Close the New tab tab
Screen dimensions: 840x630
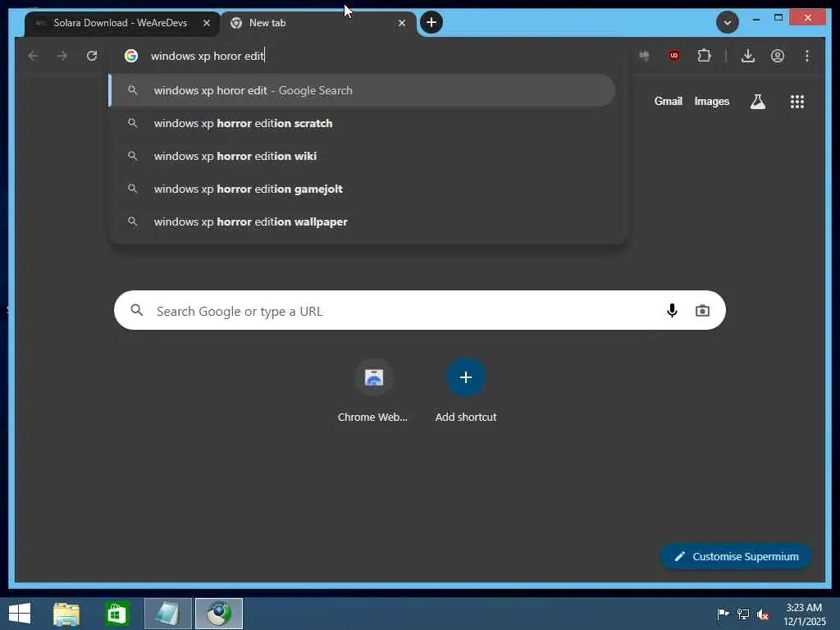pyautogui.click(x=402, y=23)
